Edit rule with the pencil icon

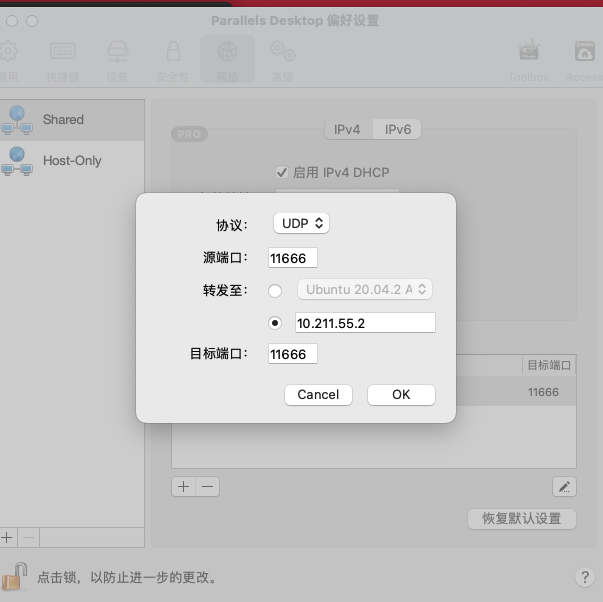click(564, 487)
